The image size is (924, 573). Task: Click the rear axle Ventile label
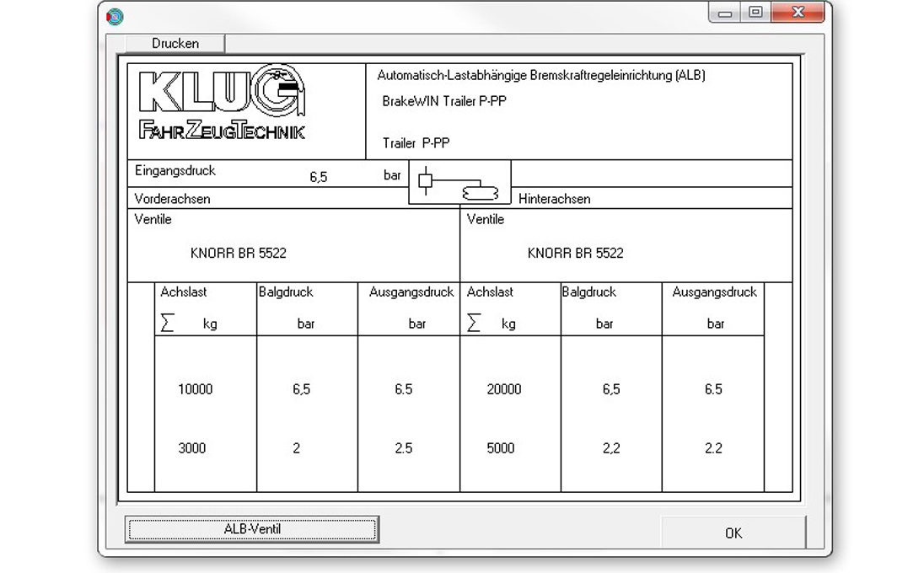(485, 220)
